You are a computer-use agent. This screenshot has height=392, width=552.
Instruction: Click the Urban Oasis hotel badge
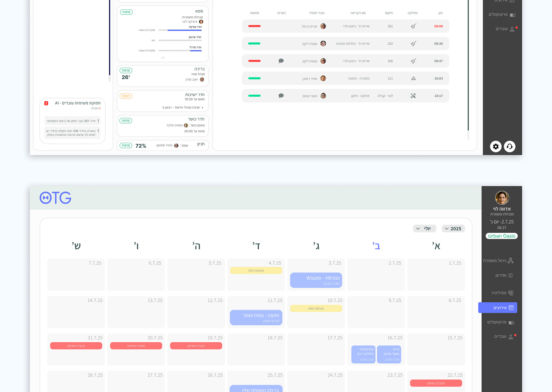click(501, 236)
